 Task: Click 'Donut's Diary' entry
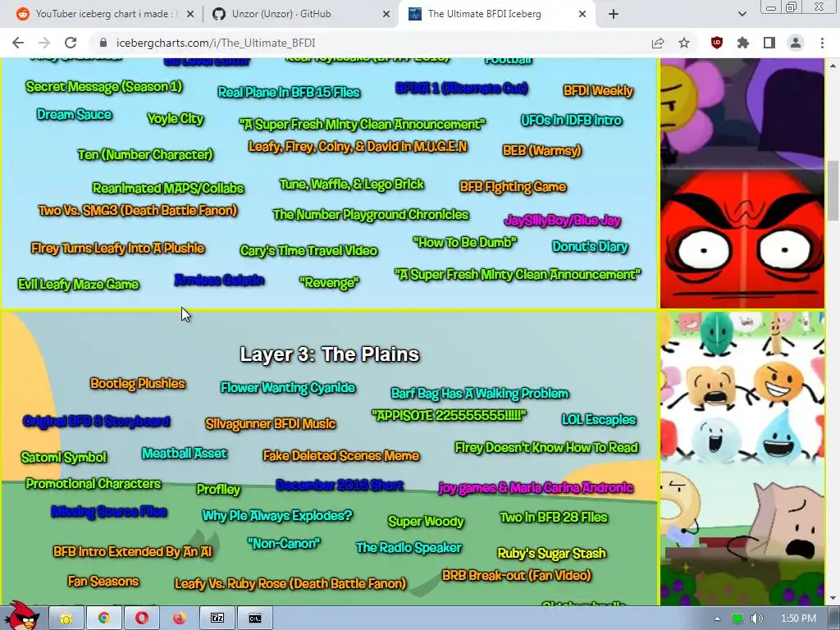(x=590, y=246)
